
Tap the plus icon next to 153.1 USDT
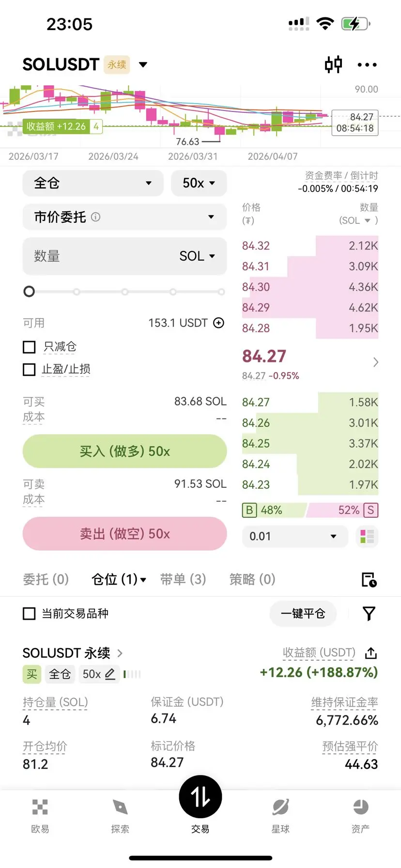(219, 323)
